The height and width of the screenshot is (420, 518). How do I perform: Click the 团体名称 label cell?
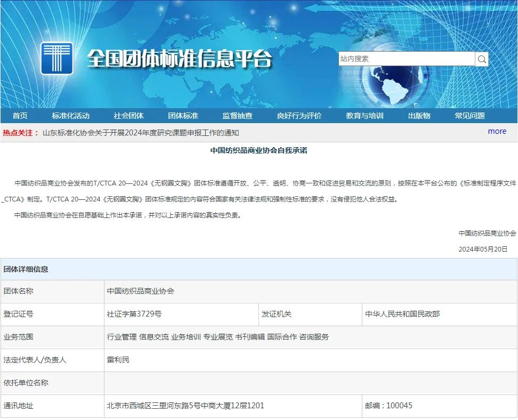pyautogui.click(x=52, y=291)
